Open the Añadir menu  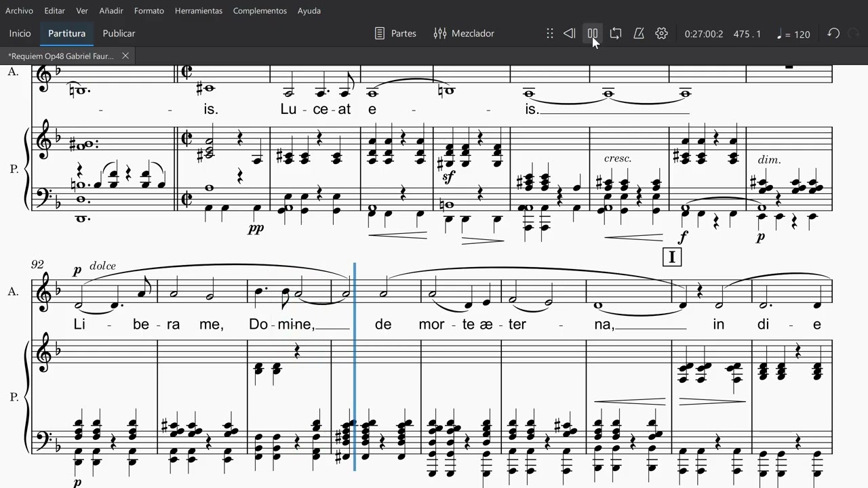(x=111, y=11)
